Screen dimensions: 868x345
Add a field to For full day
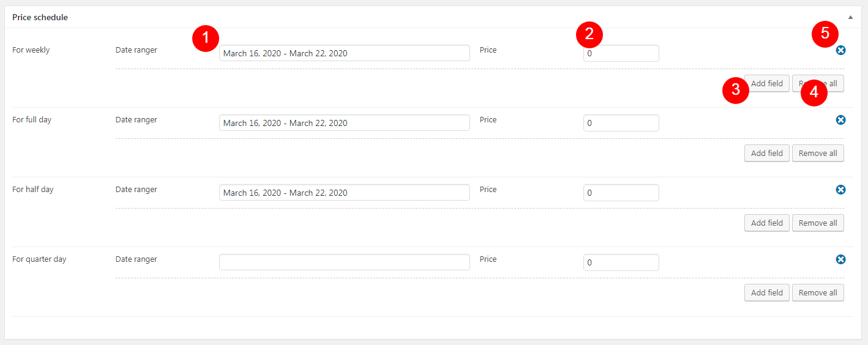pyautogui.click(x=766, y=154)
